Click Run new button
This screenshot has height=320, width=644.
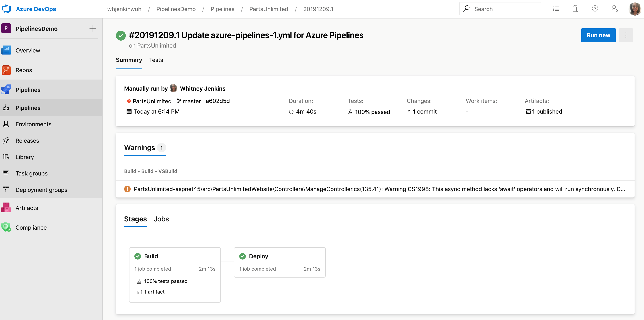click(x=598, y=35)
